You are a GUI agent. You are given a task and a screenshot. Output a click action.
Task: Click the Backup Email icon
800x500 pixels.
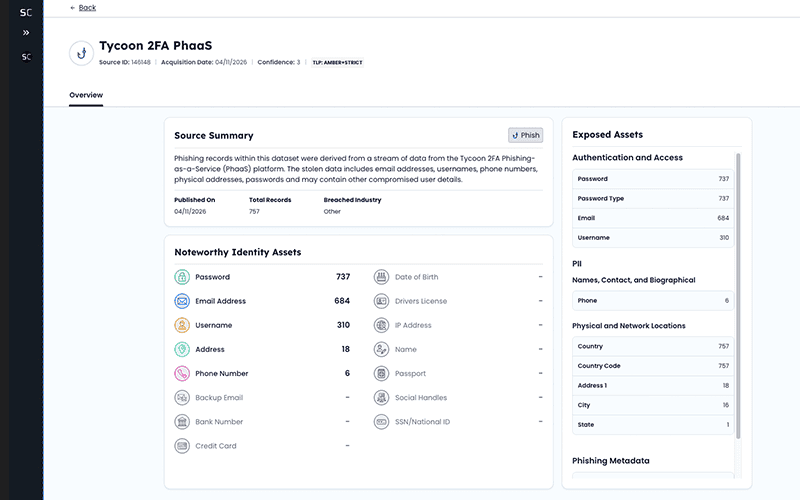tap(182, 397)
